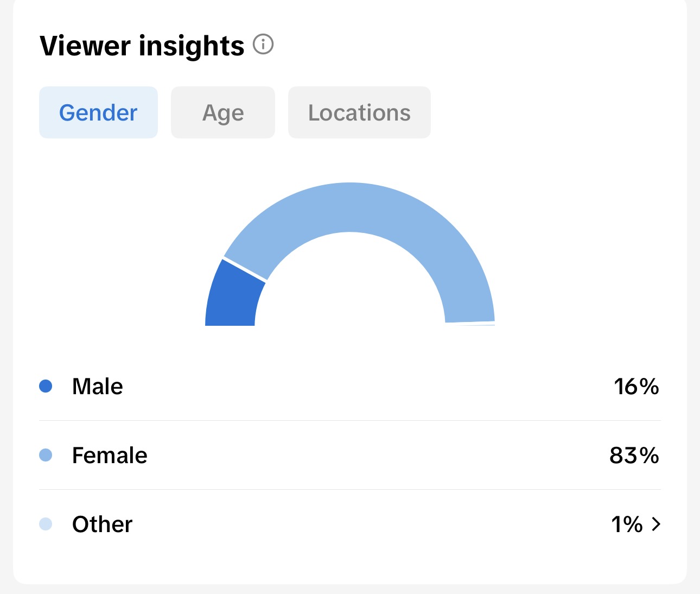Click the 16% Male percentage value
The width and height of the screenshot is (700, 594).
637,387
